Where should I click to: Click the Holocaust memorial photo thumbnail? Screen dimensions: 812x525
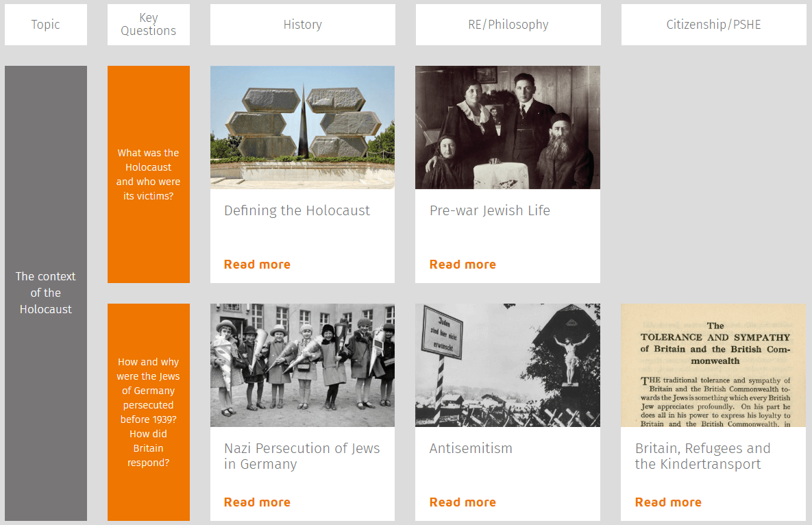coord(302,127)
